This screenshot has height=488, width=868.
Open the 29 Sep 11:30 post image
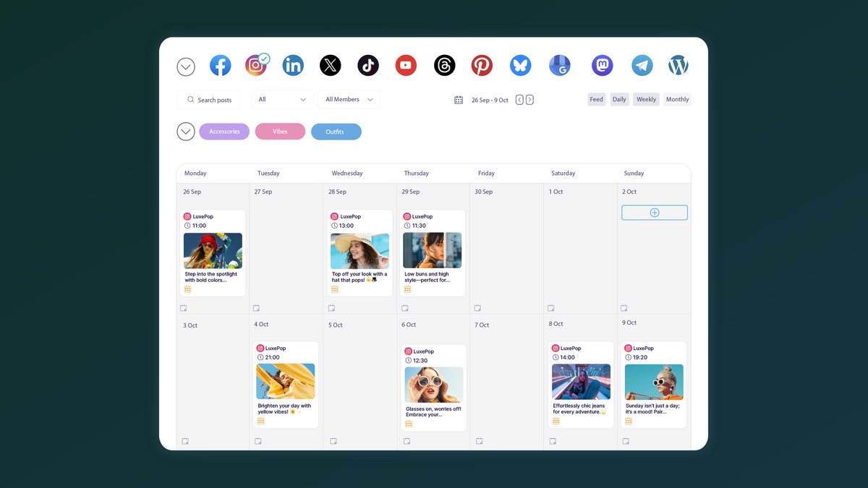click(x=433, y=251)
